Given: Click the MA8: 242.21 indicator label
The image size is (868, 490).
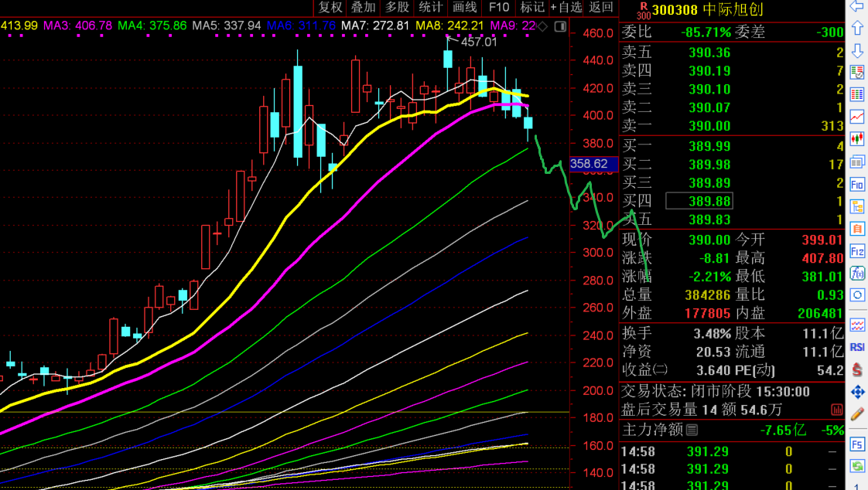Looking at the screenshot, I should [450, 26].
